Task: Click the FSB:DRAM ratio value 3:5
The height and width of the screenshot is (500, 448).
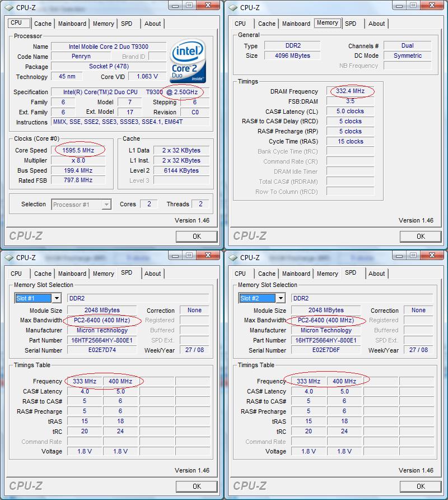Action: point(350,101)
